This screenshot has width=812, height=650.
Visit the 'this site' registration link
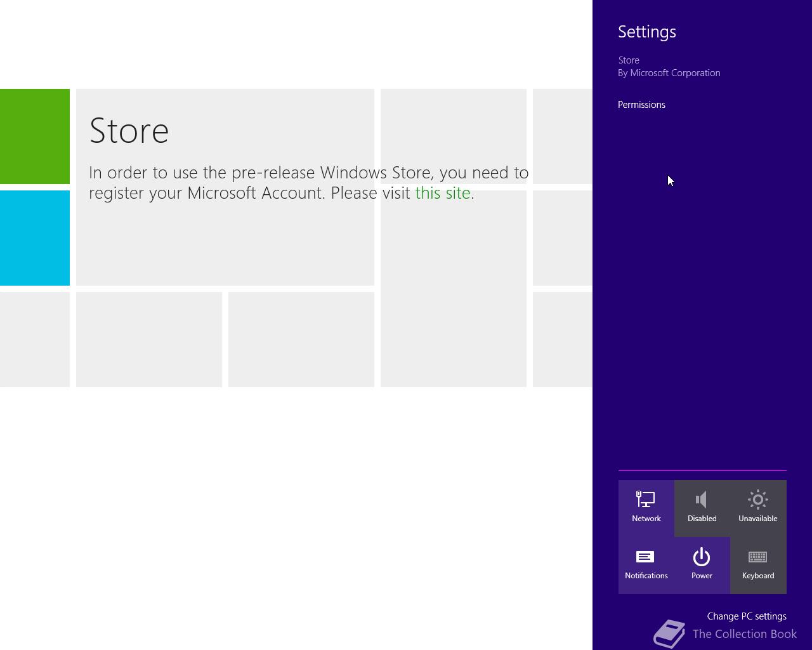pos(443,193)
